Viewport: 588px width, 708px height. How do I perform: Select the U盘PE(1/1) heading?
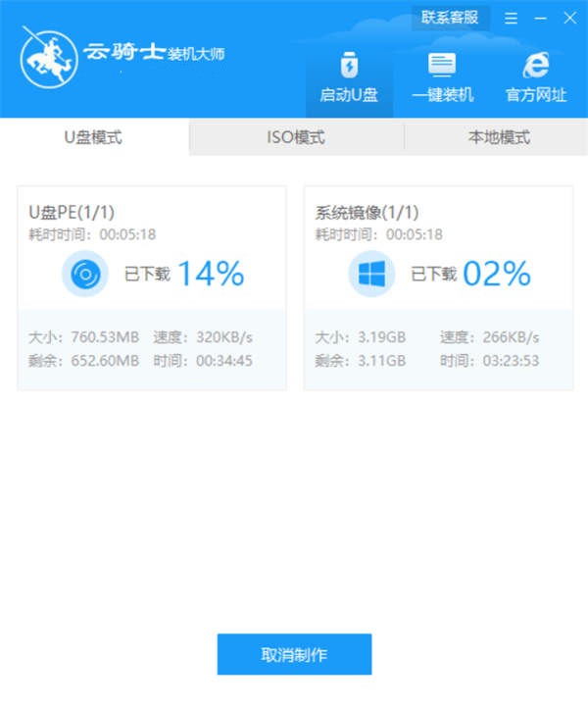coord(72,212)
